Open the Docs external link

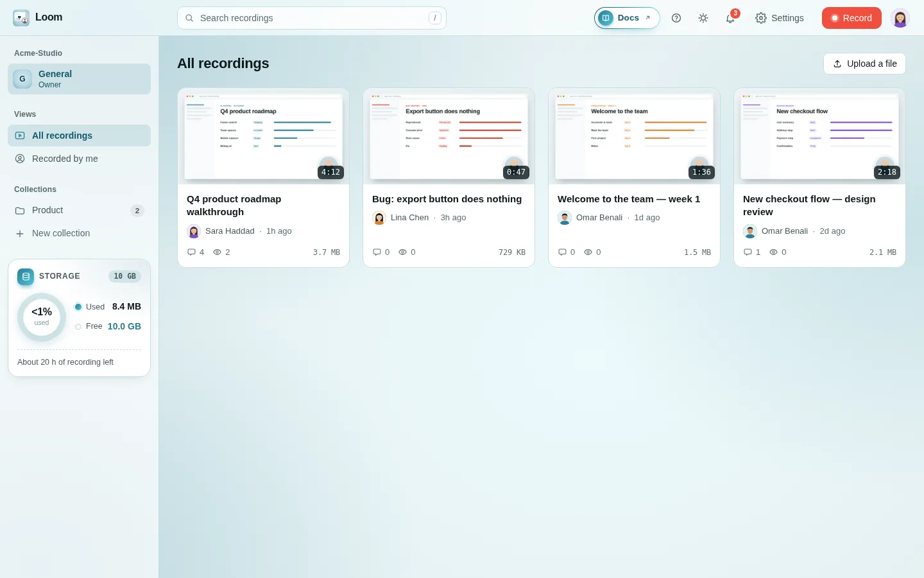click(627, 18)
